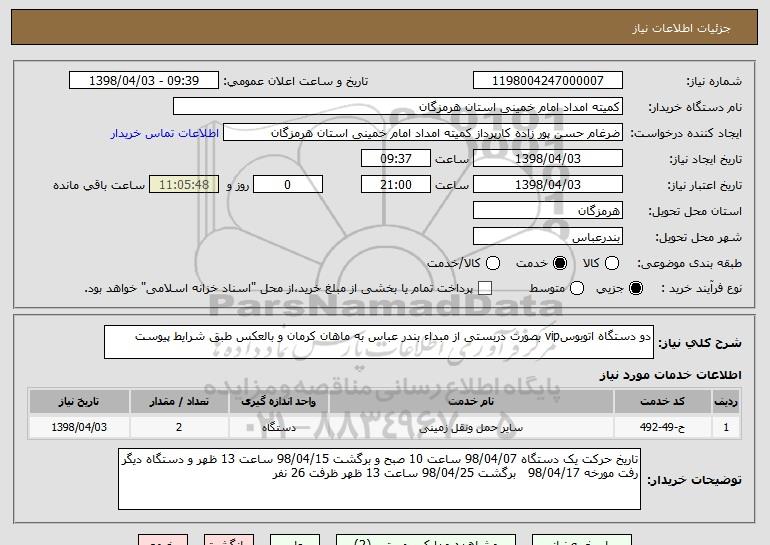Click the service code cell ح-49-492
770x545 pixels.
coord(662,427)
